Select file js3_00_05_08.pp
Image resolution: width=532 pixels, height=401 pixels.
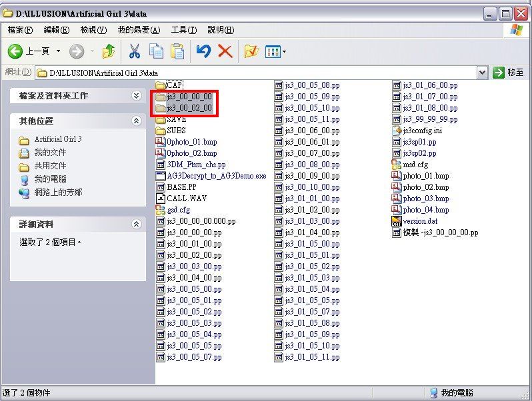coord(312,85)
